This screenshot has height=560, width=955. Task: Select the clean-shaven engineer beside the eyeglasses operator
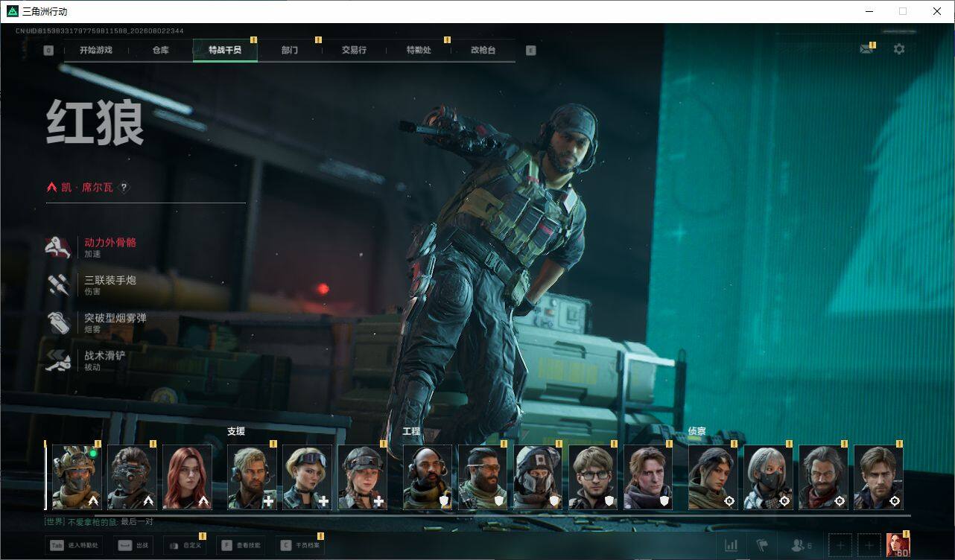click(648, 477)
